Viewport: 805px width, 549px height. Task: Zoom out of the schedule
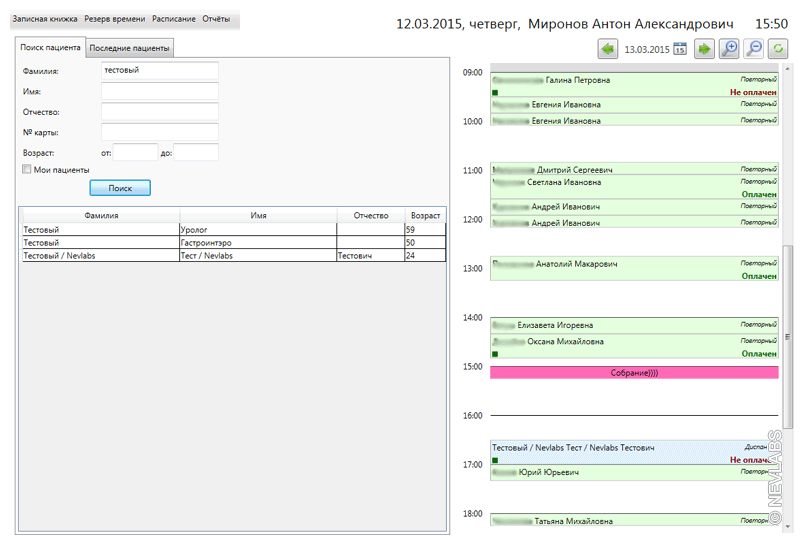click(754, 48)
